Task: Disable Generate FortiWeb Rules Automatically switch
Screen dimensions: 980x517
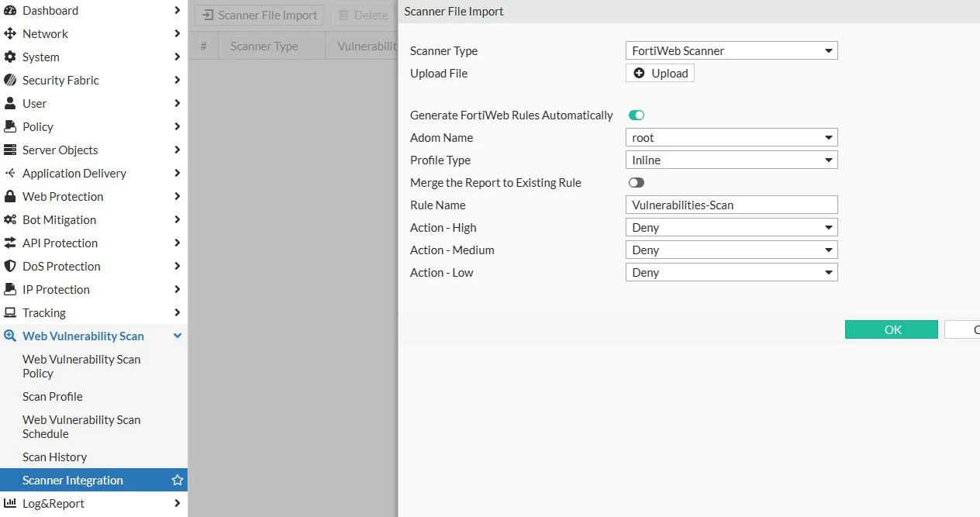Action: click(637, 115)
